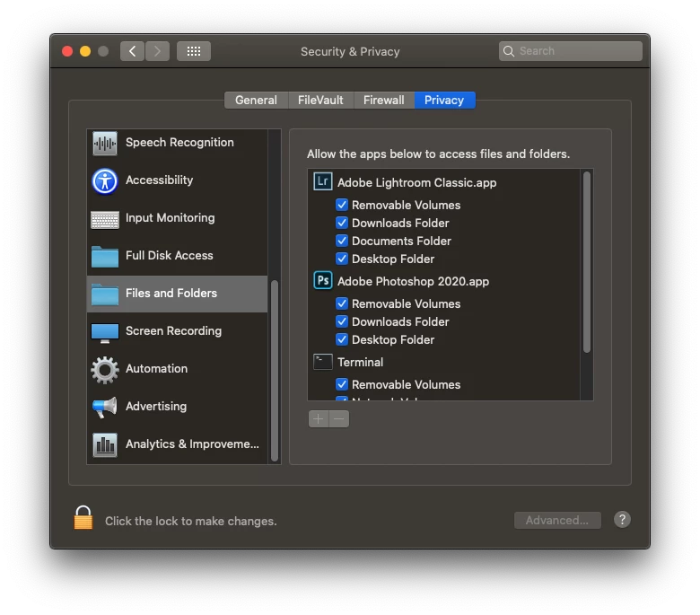
Task: Click 'Click the lock to make changes' text
Action: coord(191,522)
